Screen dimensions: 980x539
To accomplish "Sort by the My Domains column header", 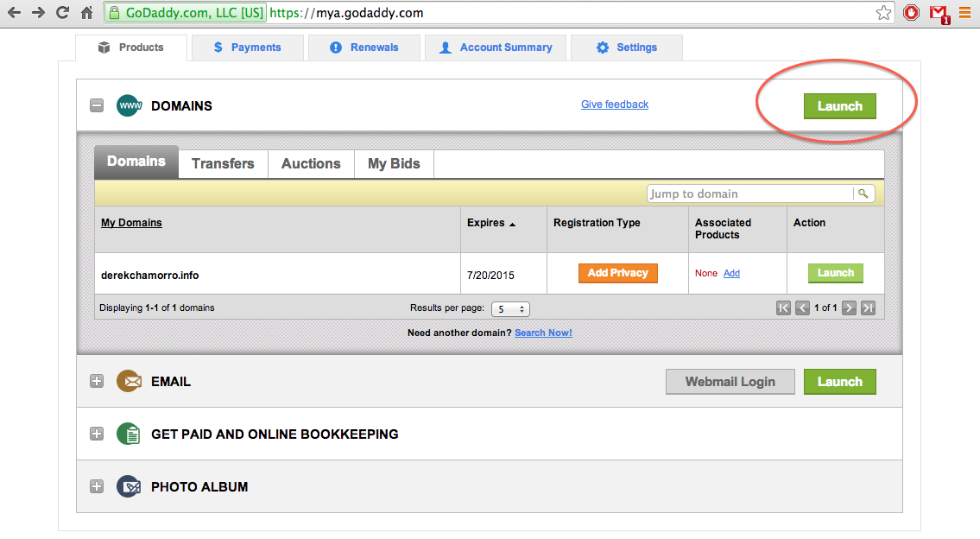I will click(131, 223).
